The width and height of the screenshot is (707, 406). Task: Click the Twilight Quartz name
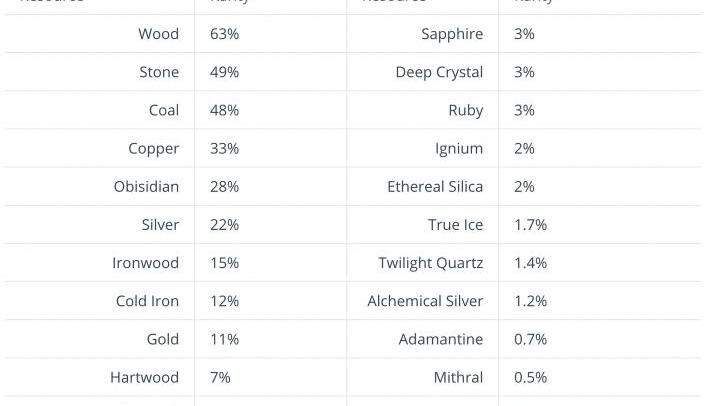[430, 263]
